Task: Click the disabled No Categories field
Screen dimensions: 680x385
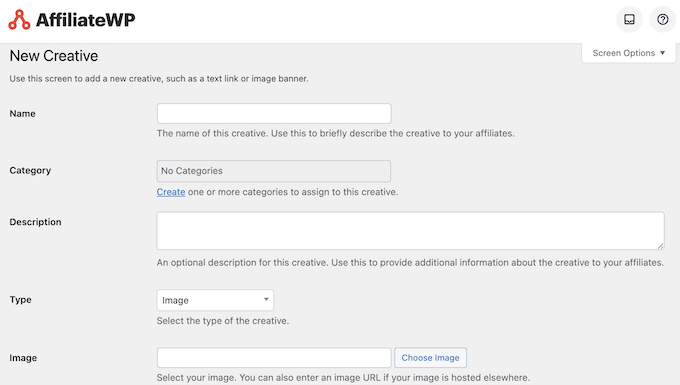Action: point(274,171)
